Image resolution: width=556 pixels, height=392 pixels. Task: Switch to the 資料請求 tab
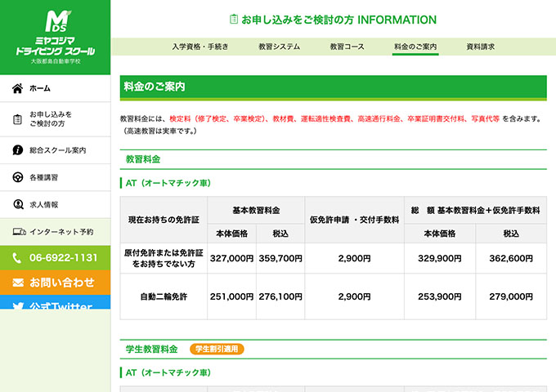[481, 47]
